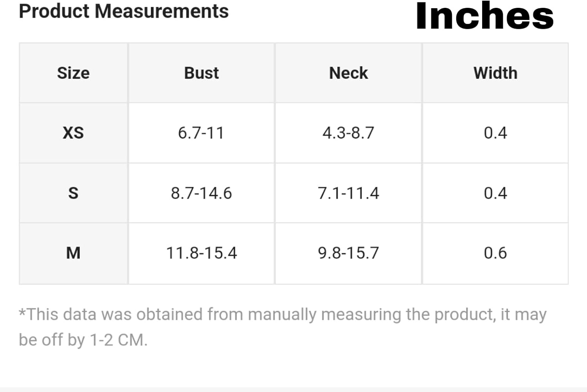Click the '1-2 CM' note text
Screen dimensions: 587x392
(x=118, y=340)
